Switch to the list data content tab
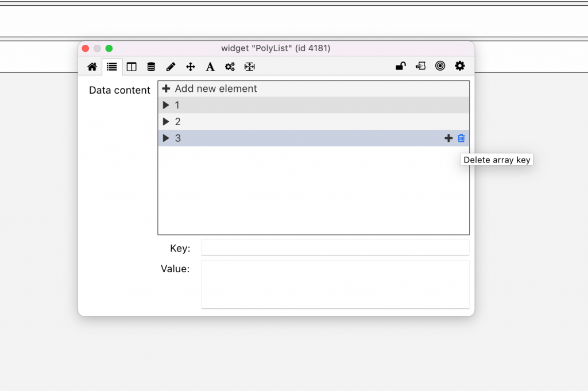This screenshot has width=588, height=391. pos(112,67)
